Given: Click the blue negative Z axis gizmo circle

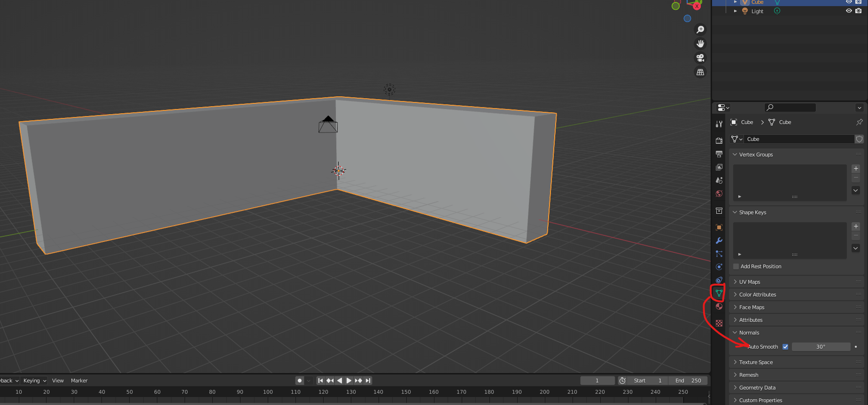Looking at the screenshot, I should click(x=688, y=18).
